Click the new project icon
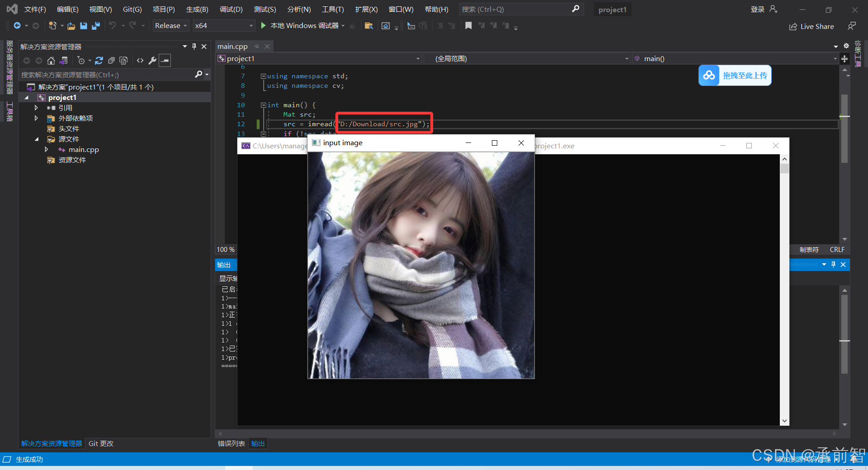 (x=52, y=26)
